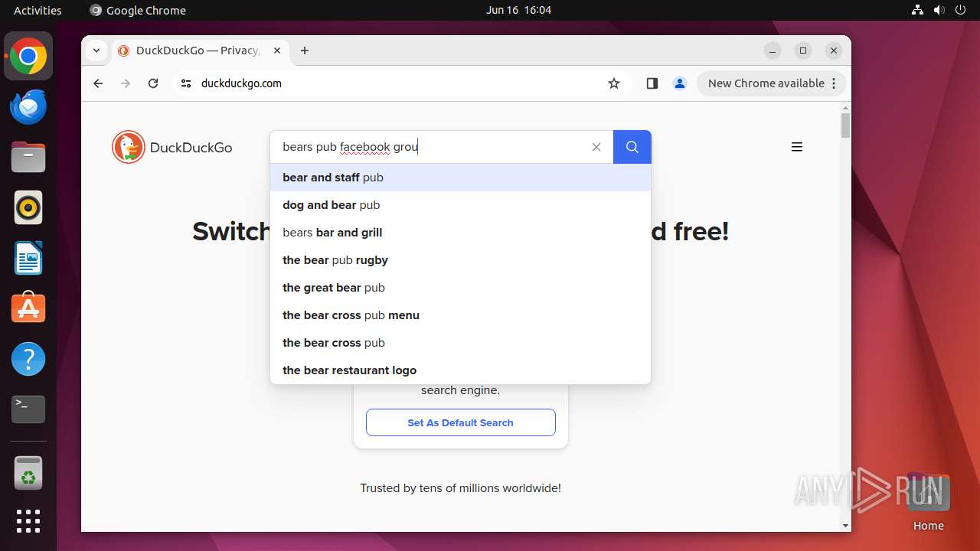Close the DuckDuckGo tab

(277, 51)
